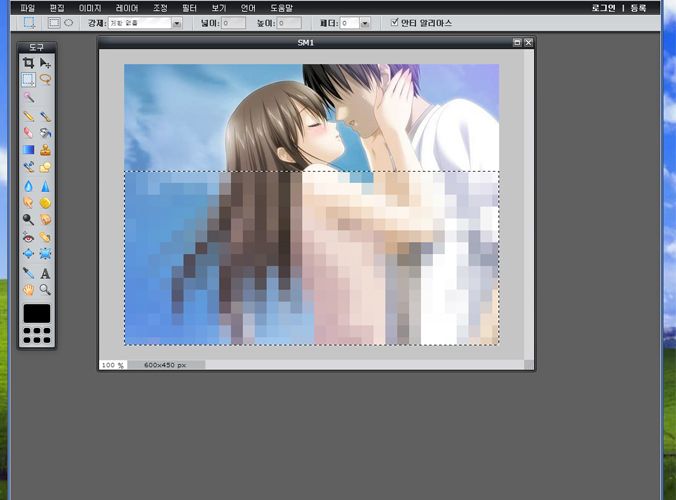Select the Pencil tool
676x500 pixels.
coord(28,116)
